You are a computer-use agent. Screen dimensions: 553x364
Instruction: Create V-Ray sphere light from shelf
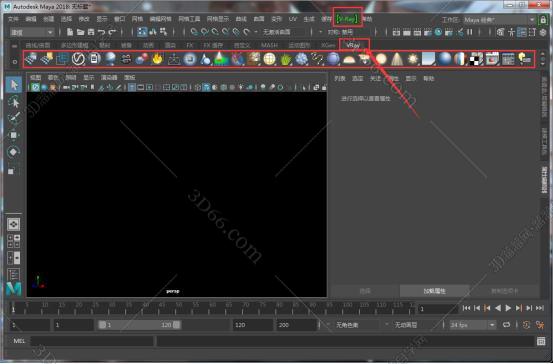[x=381, y=59]
